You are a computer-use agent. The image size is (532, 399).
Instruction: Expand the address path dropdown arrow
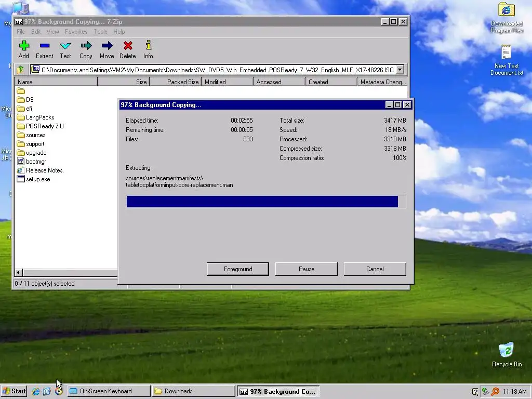400,70
